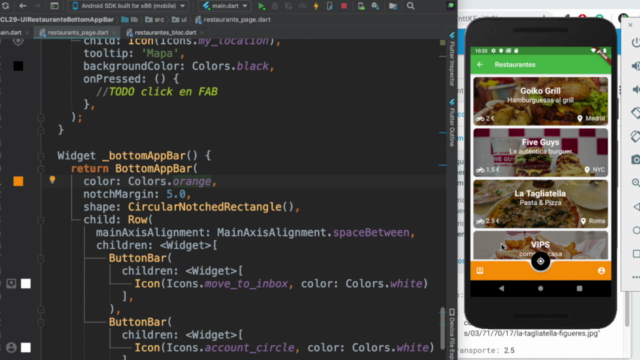Collapse the first ButtonBar fold marker
The image size is (640, 360).
point(40,258)
